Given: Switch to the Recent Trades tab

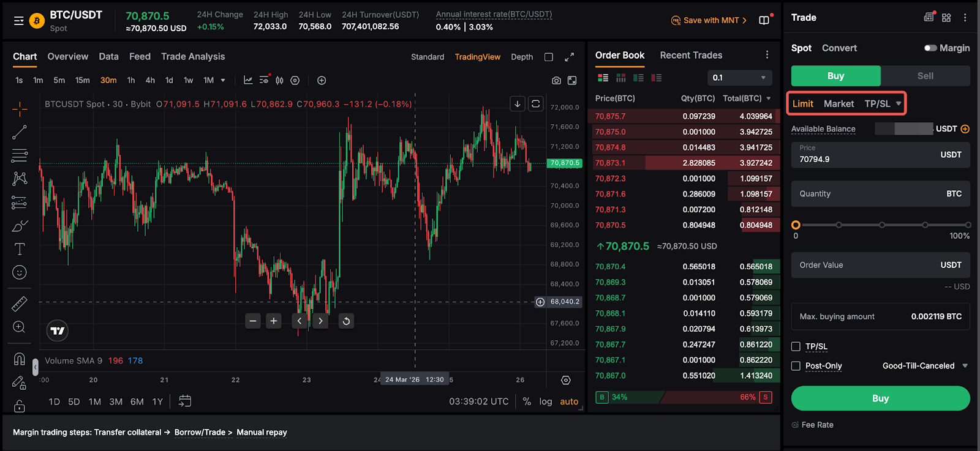Looking at the screenshot, I should coord(691,55).
